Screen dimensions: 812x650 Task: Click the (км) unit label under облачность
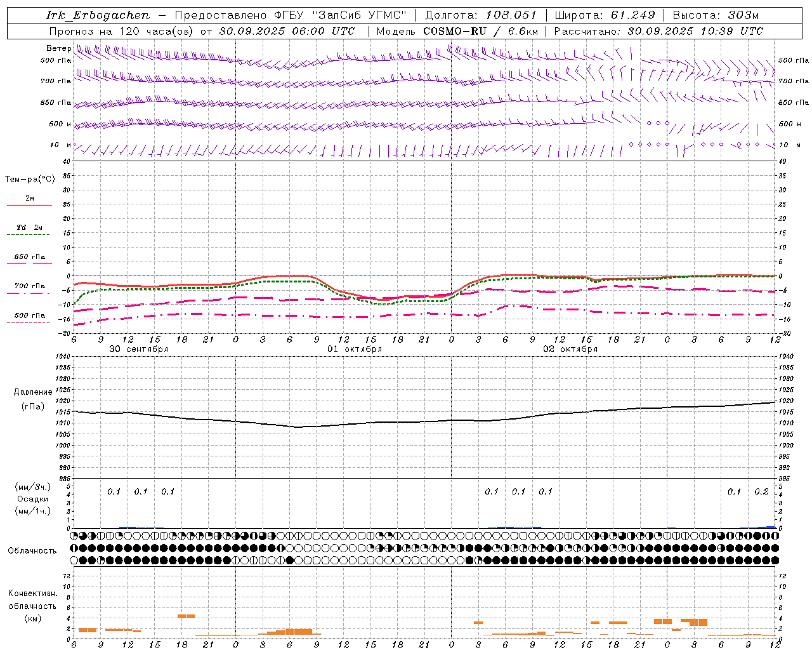[x=32, y=618]
